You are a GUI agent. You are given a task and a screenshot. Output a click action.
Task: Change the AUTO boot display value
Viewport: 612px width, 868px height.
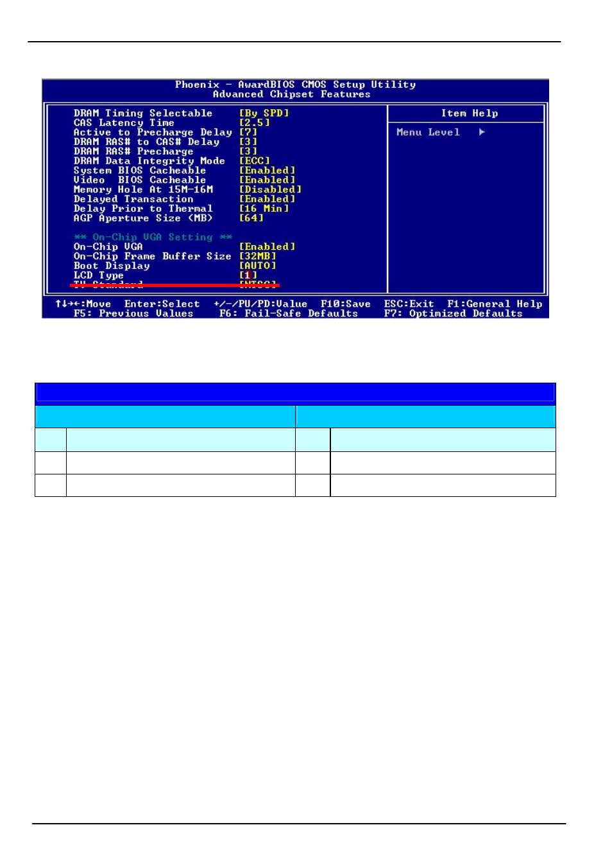[257, 266]
